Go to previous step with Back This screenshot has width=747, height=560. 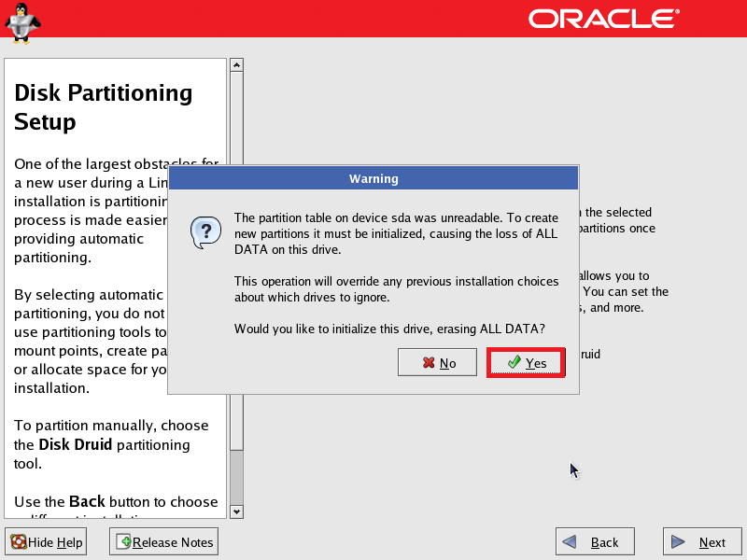coord(595,541)
